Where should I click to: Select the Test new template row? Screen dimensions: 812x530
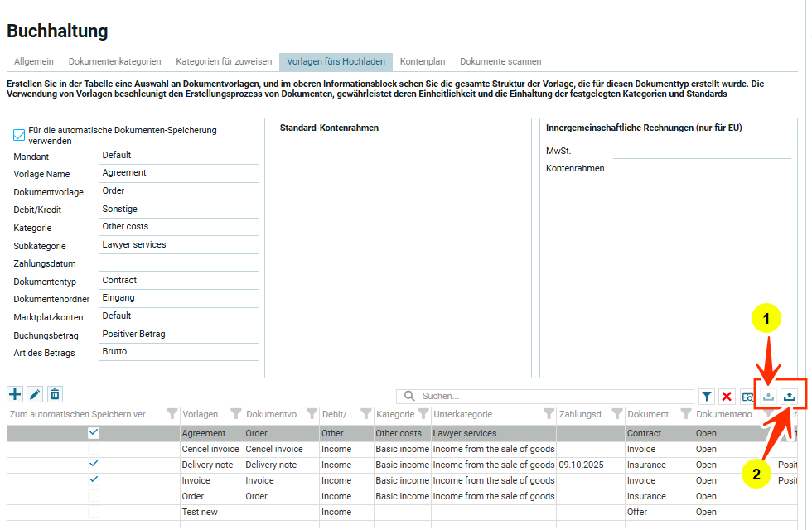click(200, 512)
